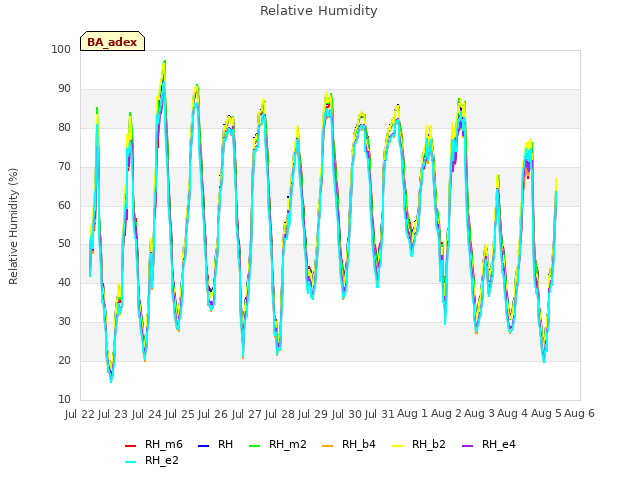Click the purple RH_e4 color swatch
Viewport: 640px width, 480px height.
(x=467, y=446)
